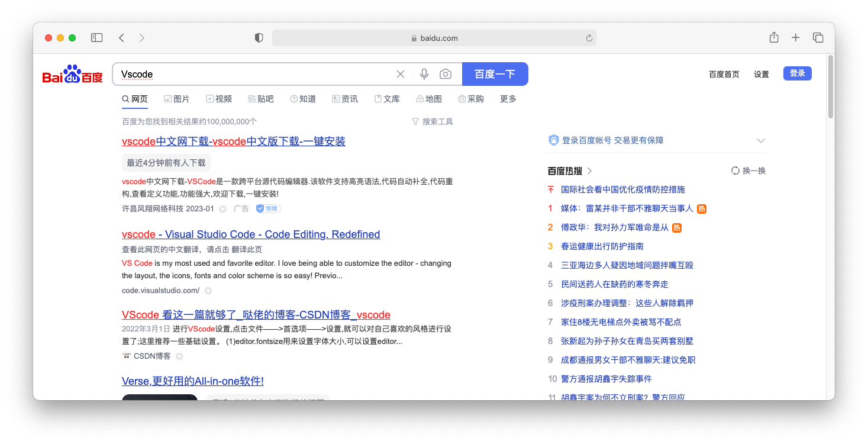Click the Safari share icon
The width and height of the screenshot is (868, 444).
tap(774, 38)
